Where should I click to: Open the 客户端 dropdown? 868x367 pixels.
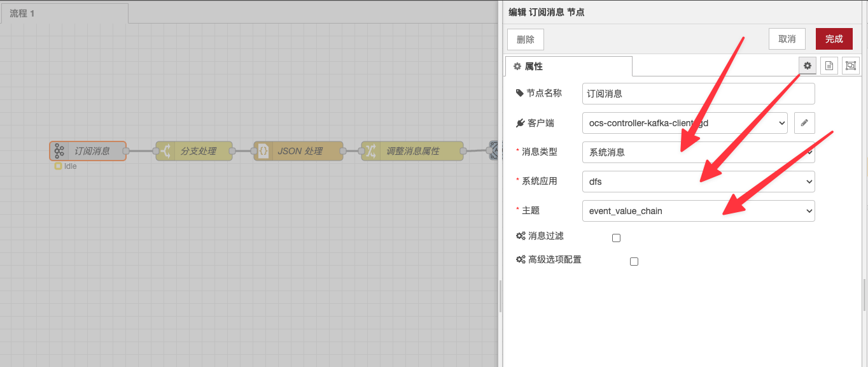685,123
